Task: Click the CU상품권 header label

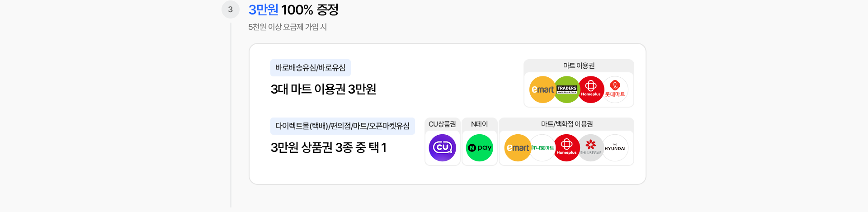Action: click(x=443, y=124)
